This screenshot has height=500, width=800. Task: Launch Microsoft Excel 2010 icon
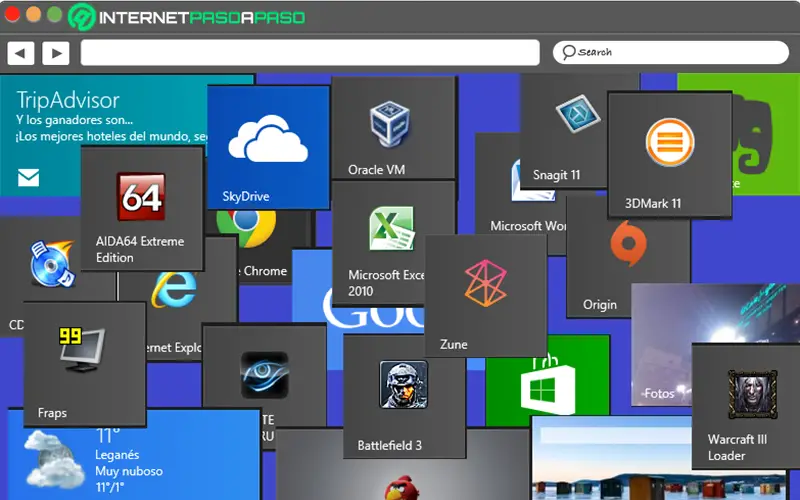point(392,228)
